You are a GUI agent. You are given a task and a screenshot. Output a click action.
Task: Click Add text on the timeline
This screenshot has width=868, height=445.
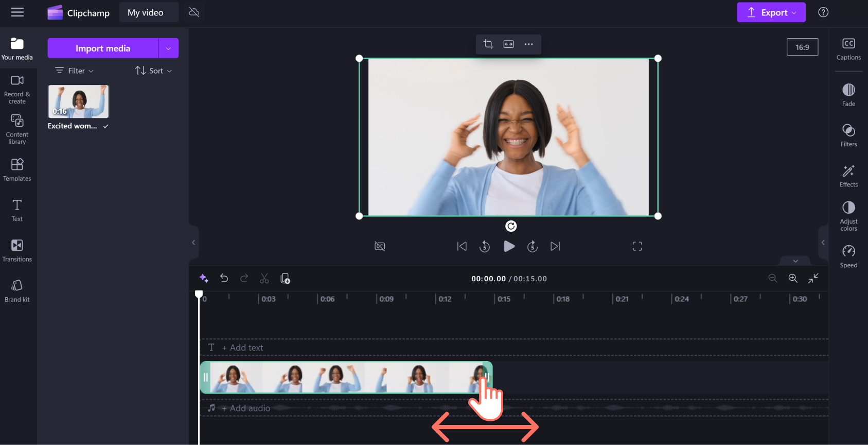point(242,348)
